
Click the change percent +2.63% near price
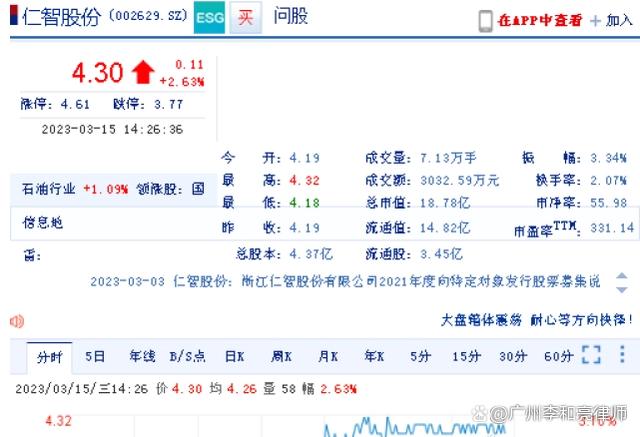tap(182, 82)
